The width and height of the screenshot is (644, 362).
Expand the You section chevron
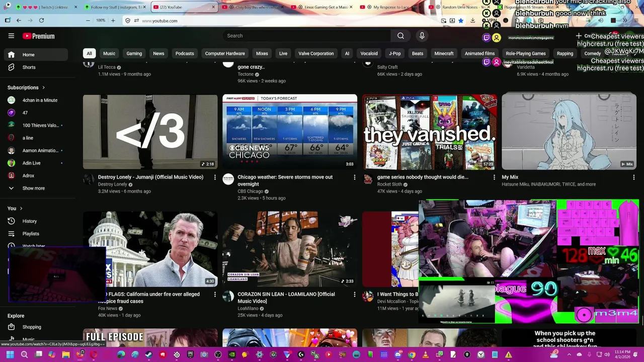[21, 208]
